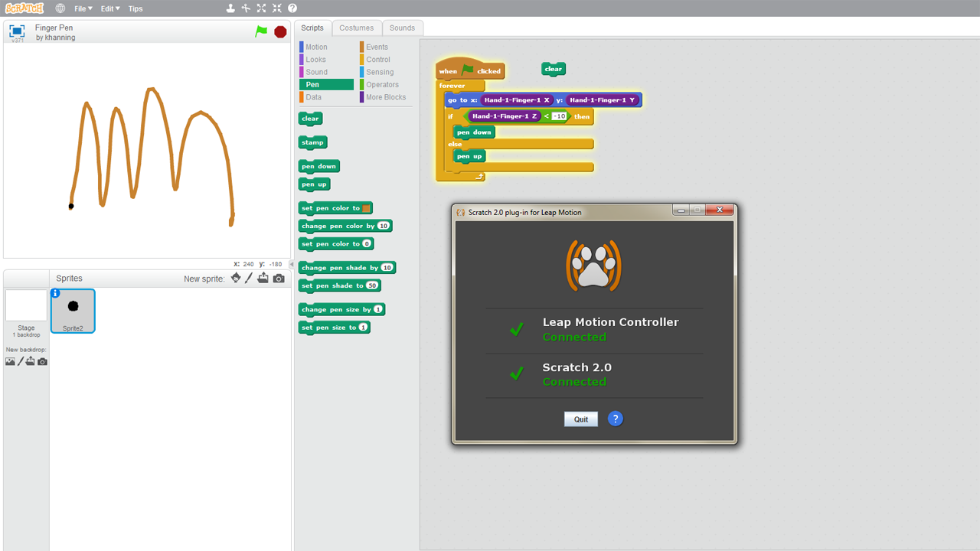Select the Stage backdrop thumbnail
Screen dimensions: 980x551
(26, 306)
